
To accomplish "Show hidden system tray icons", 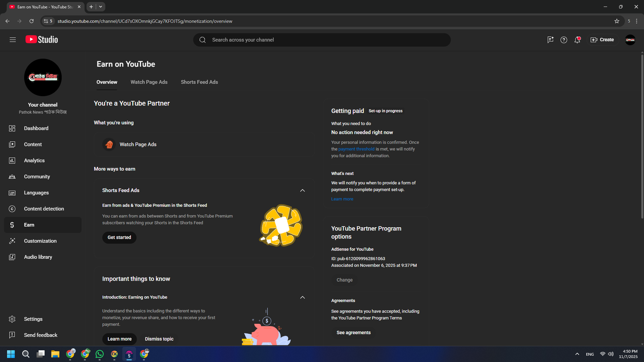I will coord(577,354).
